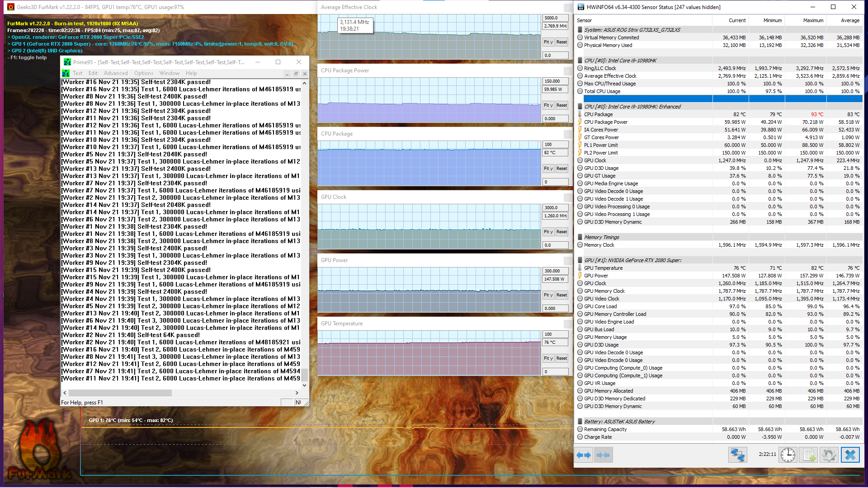Click Reset on GPU Temperature graph

(x=561, y=358)
